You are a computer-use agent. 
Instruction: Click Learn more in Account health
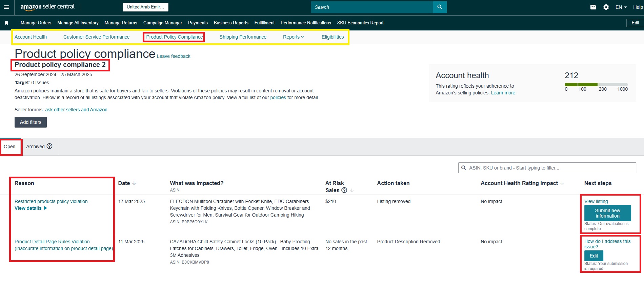point(503,93)
